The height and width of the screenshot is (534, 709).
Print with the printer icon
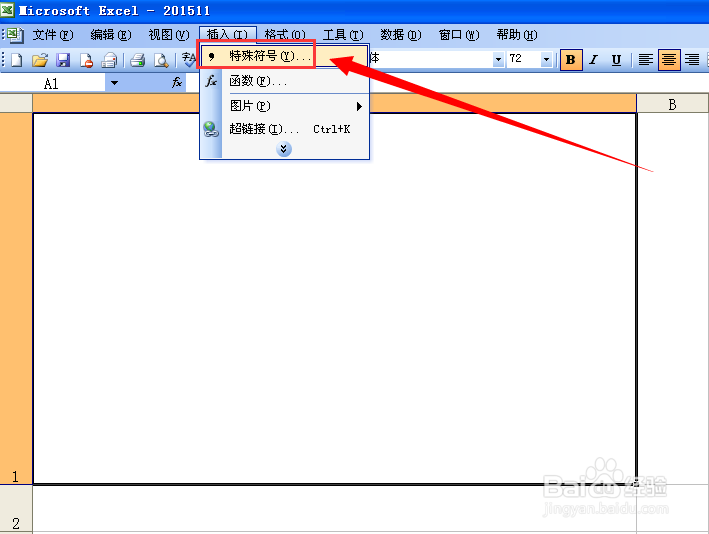tap(137, 60)
